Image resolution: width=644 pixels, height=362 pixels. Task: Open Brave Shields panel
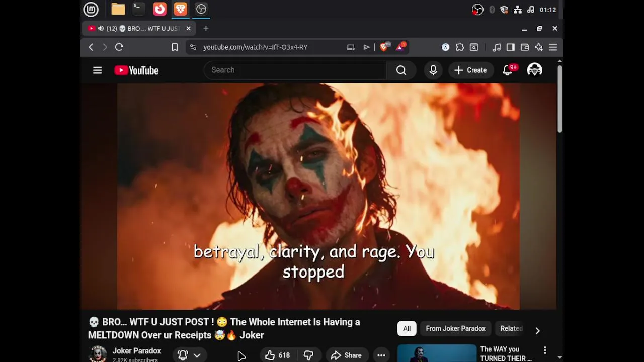(x=385, y=47)
